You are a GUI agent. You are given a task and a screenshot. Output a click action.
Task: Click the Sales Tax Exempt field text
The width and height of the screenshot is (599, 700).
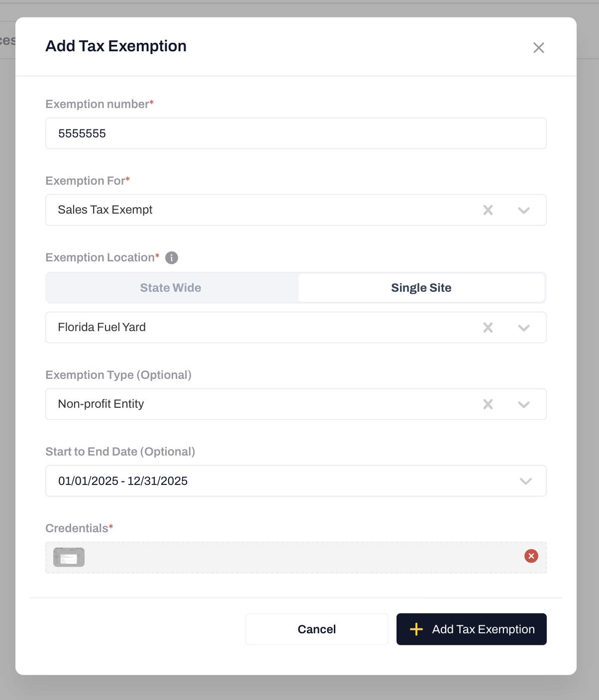[105, 210]
